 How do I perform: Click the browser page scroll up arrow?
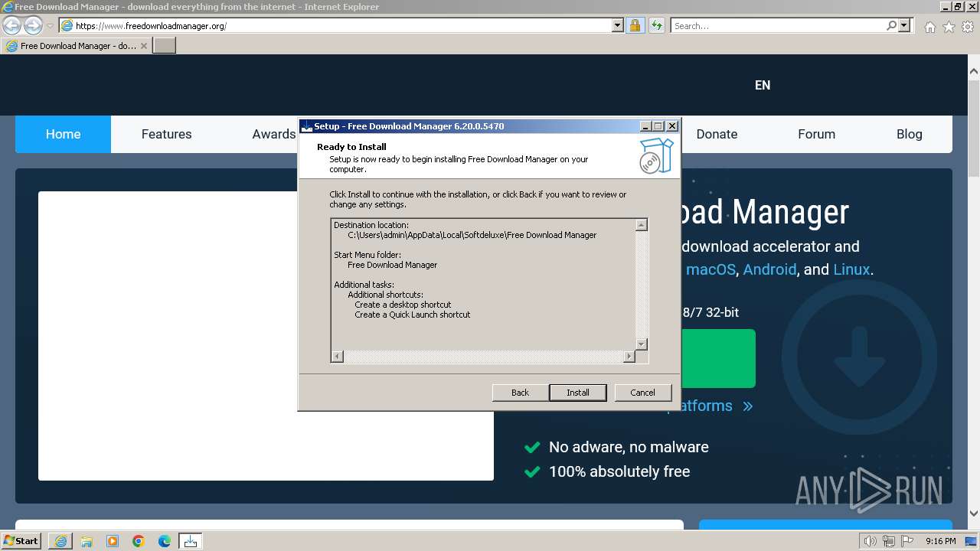point(974,72)
